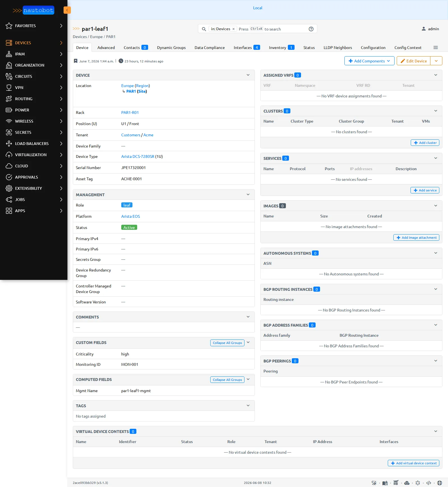Open the Inventory tab

282,48
